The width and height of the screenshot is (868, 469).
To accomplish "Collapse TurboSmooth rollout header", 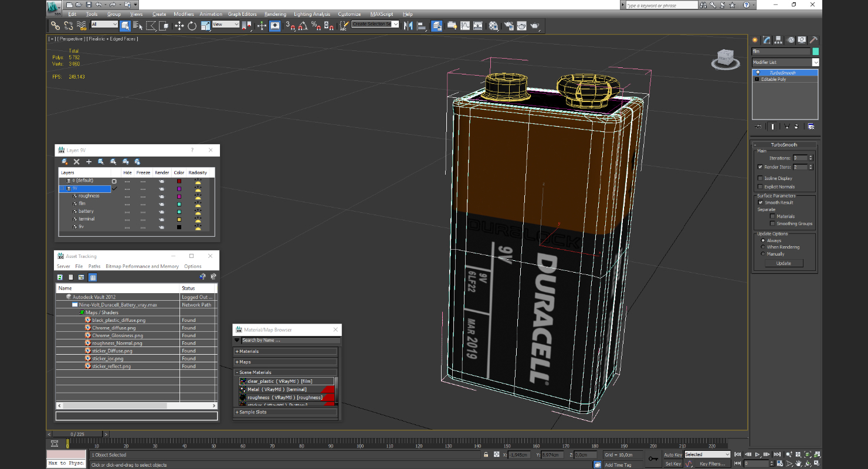I will (x=784, y=145).
